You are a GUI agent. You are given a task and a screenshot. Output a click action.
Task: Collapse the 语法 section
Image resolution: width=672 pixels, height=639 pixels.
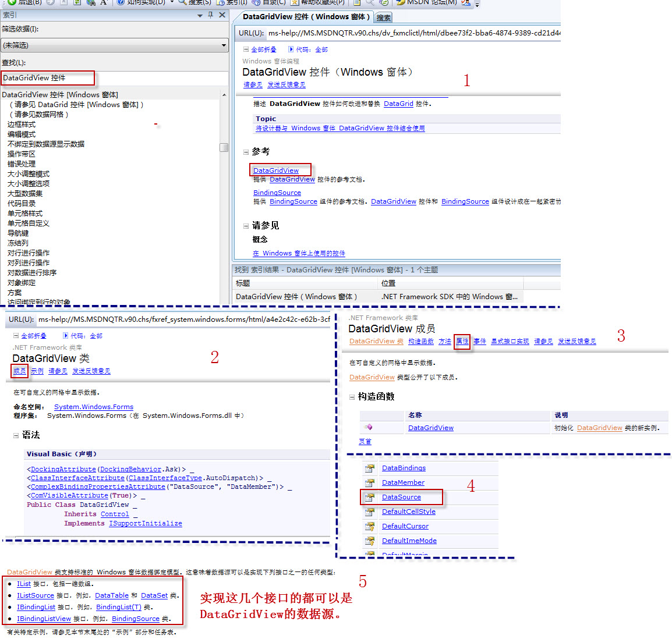tap(16, 435)
